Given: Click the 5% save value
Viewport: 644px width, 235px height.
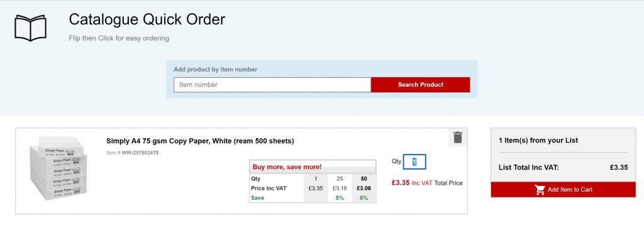Looking at the screenshot, I should click(x=340, y=198).
